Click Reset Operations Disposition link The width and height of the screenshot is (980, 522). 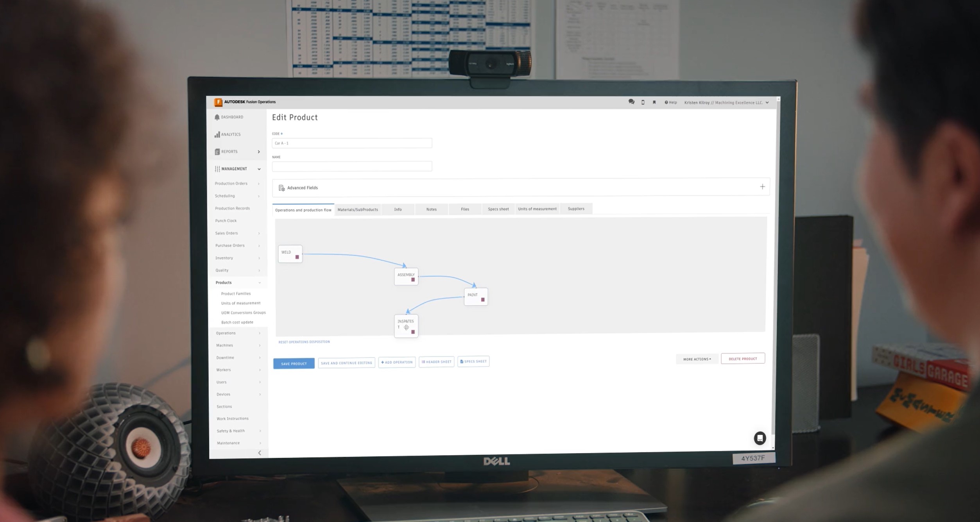304,342
